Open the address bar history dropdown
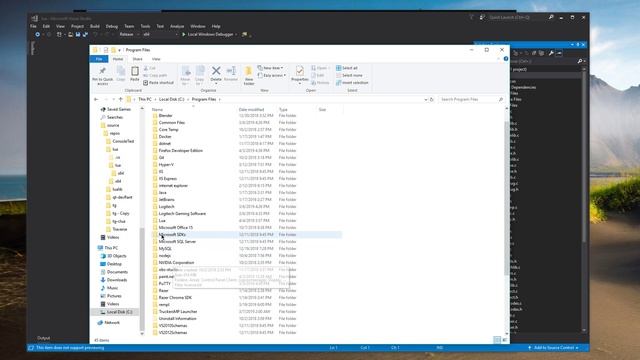 (x=426, y=99)
